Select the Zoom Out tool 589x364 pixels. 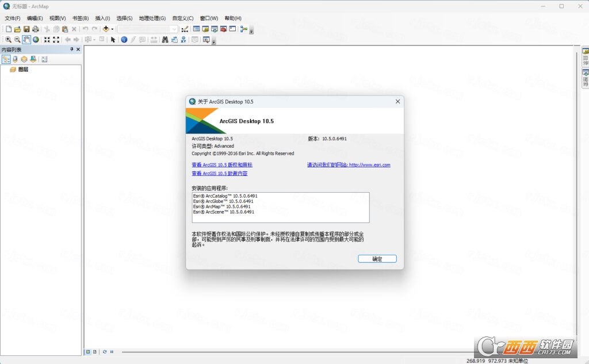(x=17, y=40)
